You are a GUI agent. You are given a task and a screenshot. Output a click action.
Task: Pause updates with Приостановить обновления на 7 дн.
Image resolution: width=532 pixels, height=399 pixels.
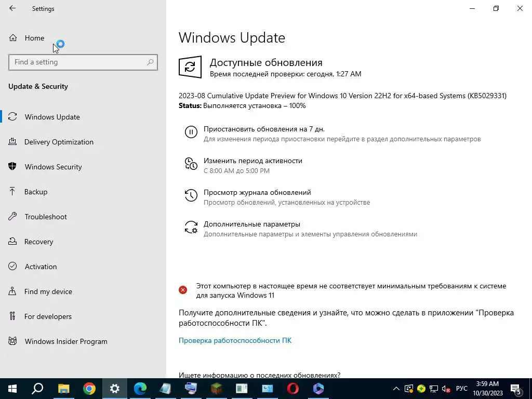[x=264, y=129]
